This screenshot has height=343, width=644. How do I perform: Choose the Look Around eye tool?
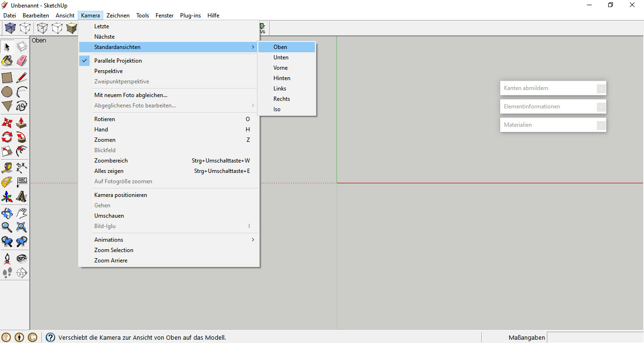pos(22,258)
